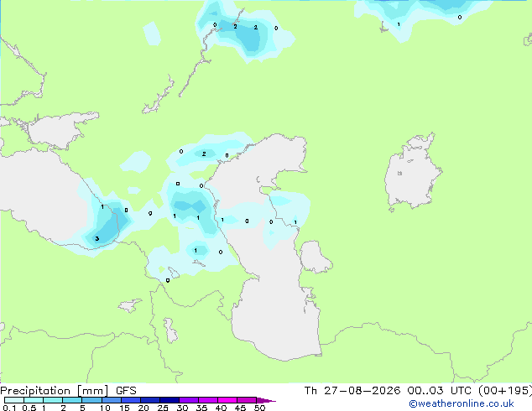The width and height of the screenshot is (532, 411).
Task: Click the 'Precipitation [mm] GFS' title text
Action: [68, 391]
